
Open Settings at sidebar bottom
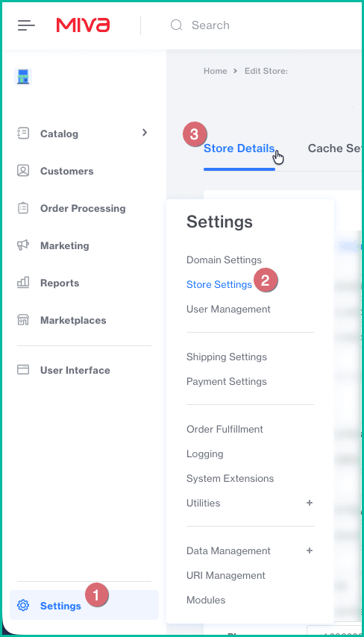[84, 606]
